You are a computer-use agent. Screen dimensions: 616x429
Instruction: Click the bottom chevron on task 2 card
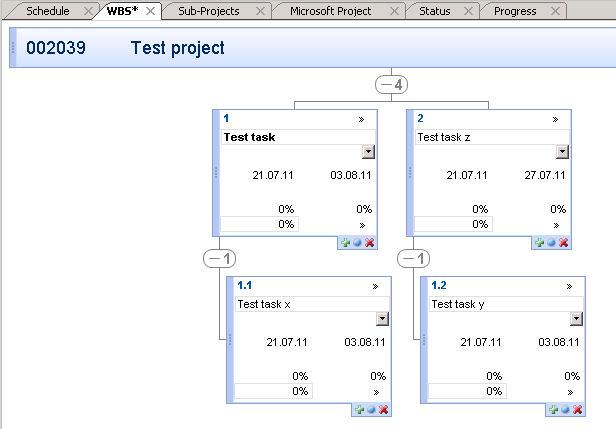(556, 225)
